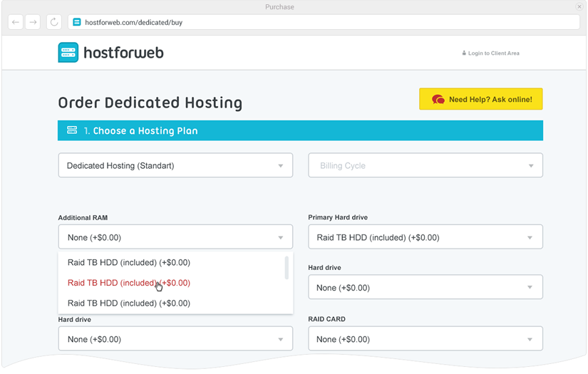Screen dimensions: 588x374
Task: Click the Need Help? Ask online! button
Action: pyautogui.click(x=481, y=99)
